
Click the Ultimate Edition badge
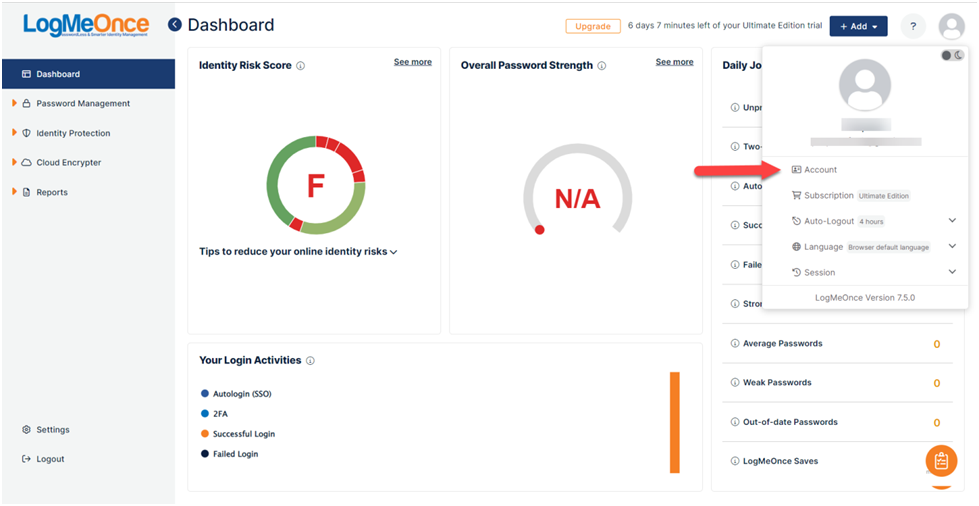tap(883, 196)
